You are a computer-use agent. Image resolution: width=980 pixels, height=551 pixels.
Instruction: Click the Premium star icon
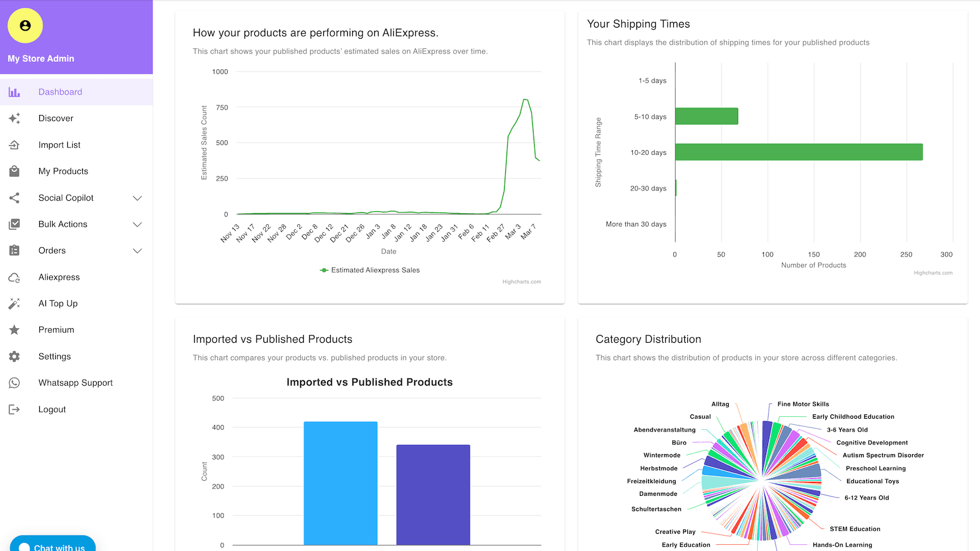tap(14, 329)
